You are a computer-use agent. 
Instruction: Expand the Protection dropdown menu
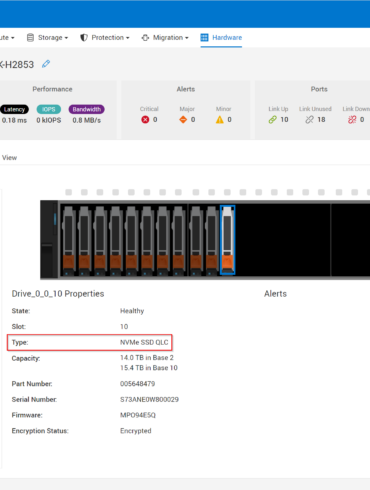click(x=105, y=38)
